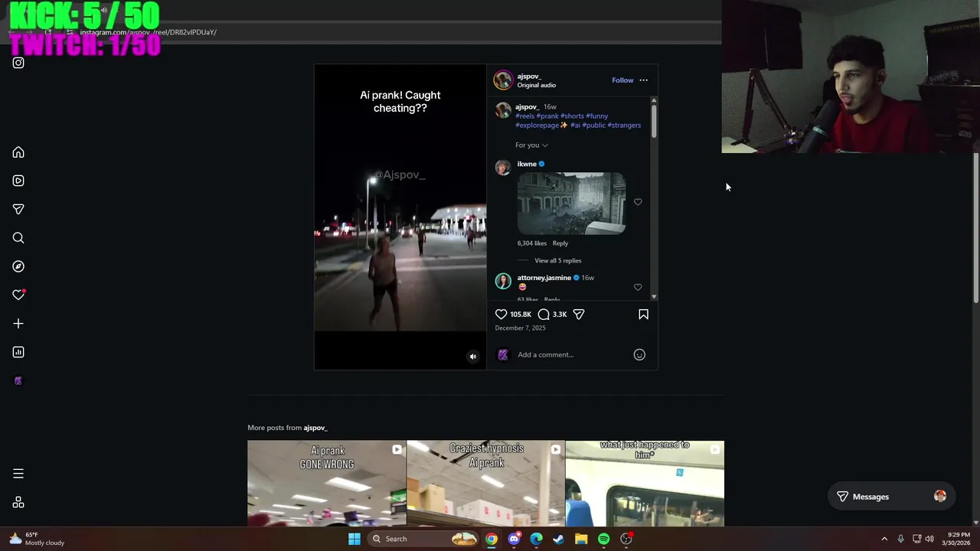Expand the For you comment filter
The image size is (980, 551).
531,145
